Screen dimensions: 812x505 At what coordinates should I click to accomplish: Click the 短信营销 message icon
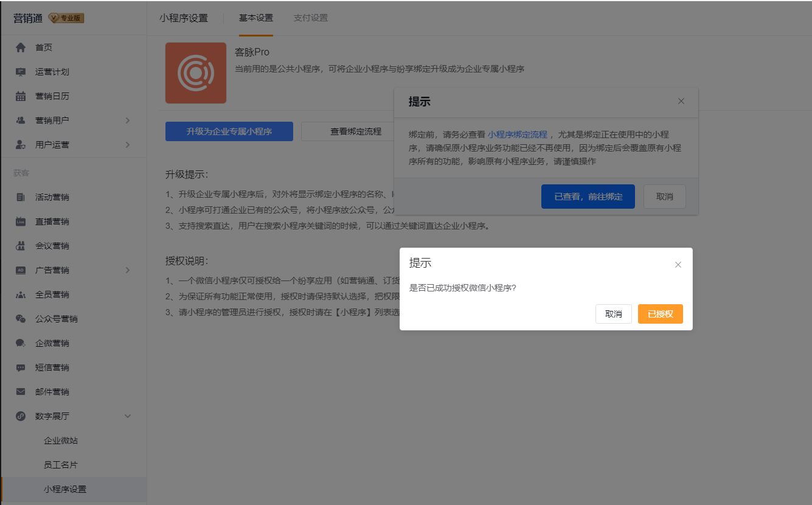pos(21,367)
